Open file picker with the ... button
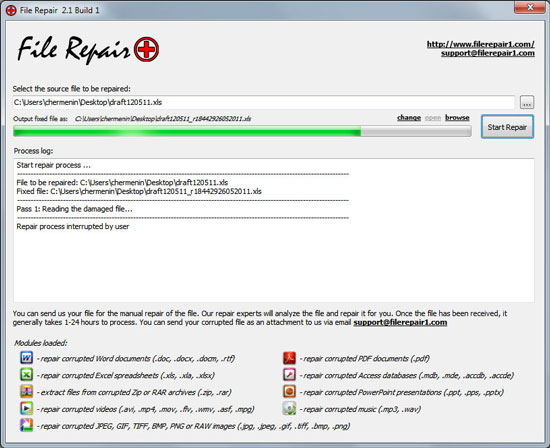The height and width of the screenshot is (448, 550). tap(527, 102)
